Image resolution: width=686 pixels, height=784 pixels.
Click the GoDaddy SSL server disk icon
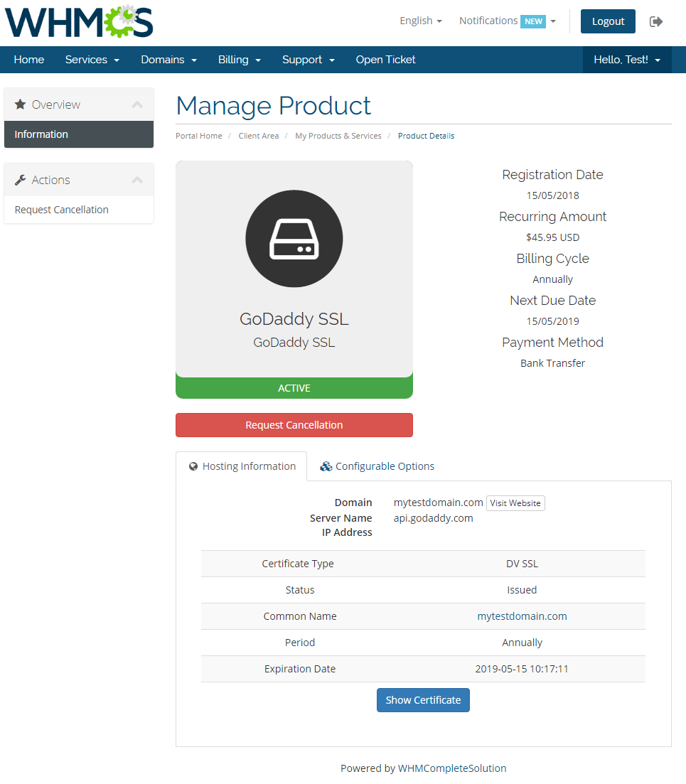click(294, 239)
